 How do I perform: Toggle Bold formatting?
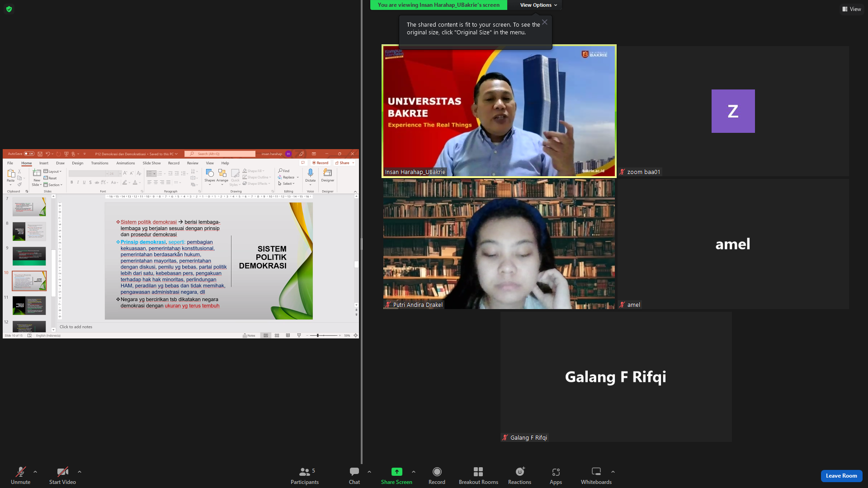tap(71, 183)
